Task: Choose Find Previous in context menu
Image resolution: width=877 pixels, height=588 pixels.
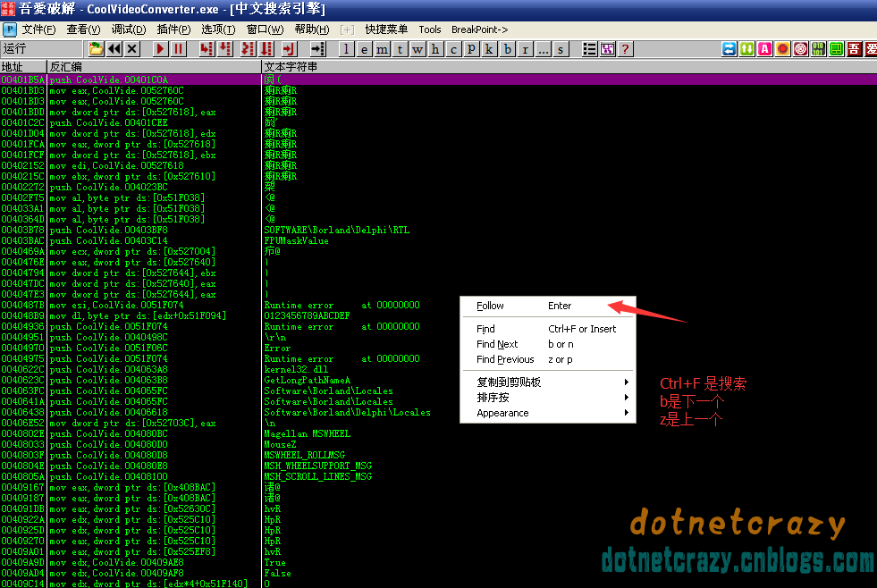Action: [x=547, y=359]
